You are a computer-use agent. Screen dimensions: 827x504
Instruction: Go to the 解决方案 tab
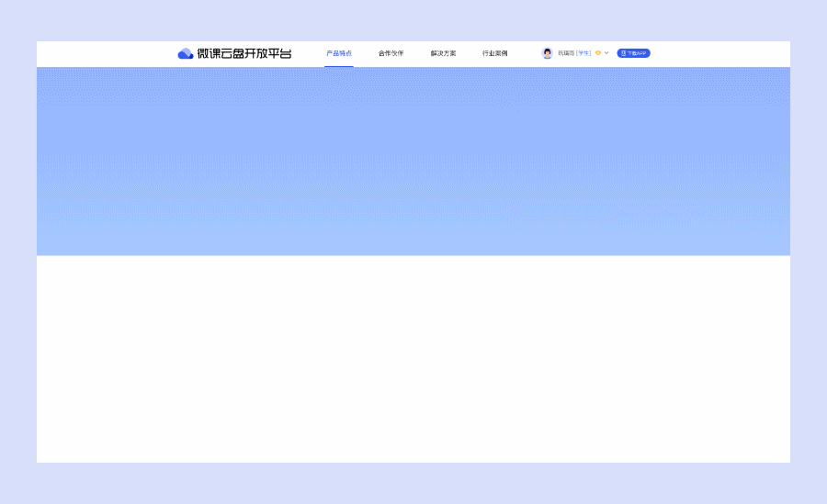pyautogui.click(x=443, y=53)
